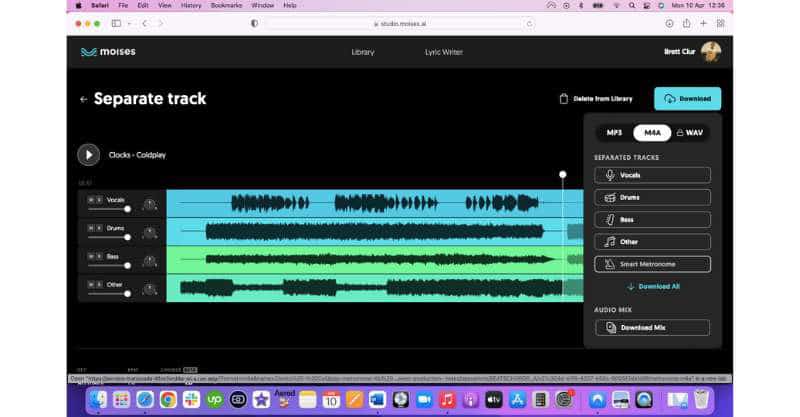
Task: Open Music app from the Dock
Action: tap(447, 400)
